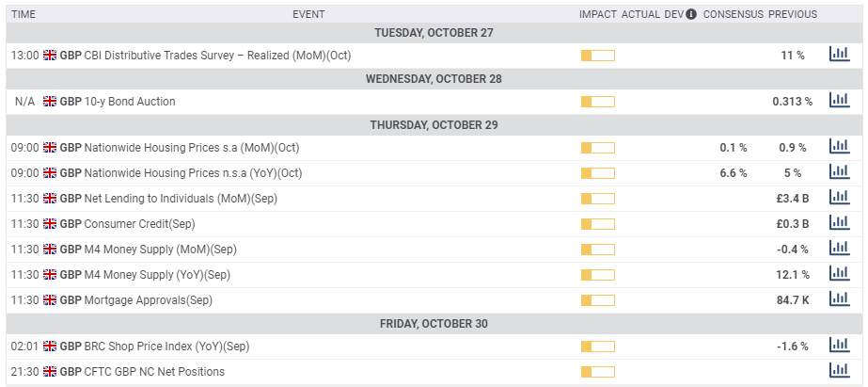The height and width of the screenshot is (387, 868).
Task: Open CBI Distributive Trades Survey event link
Action: click(x=217, y=56)
